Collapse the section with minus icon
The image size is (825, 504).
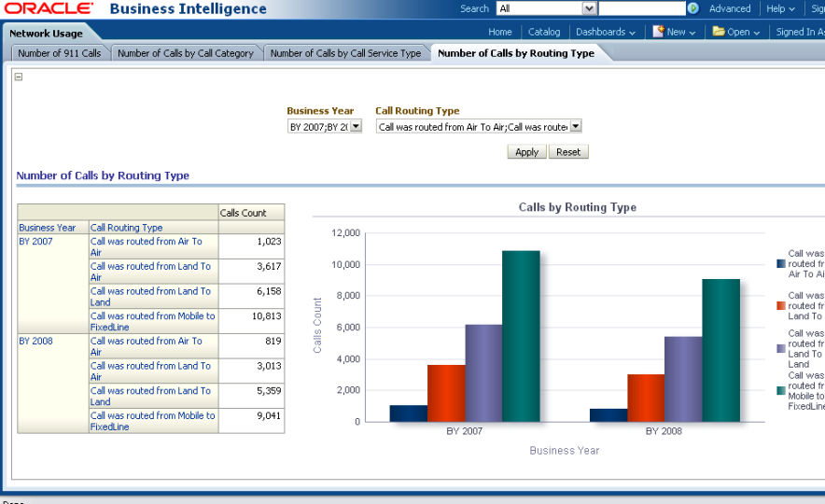click(19, 77)
